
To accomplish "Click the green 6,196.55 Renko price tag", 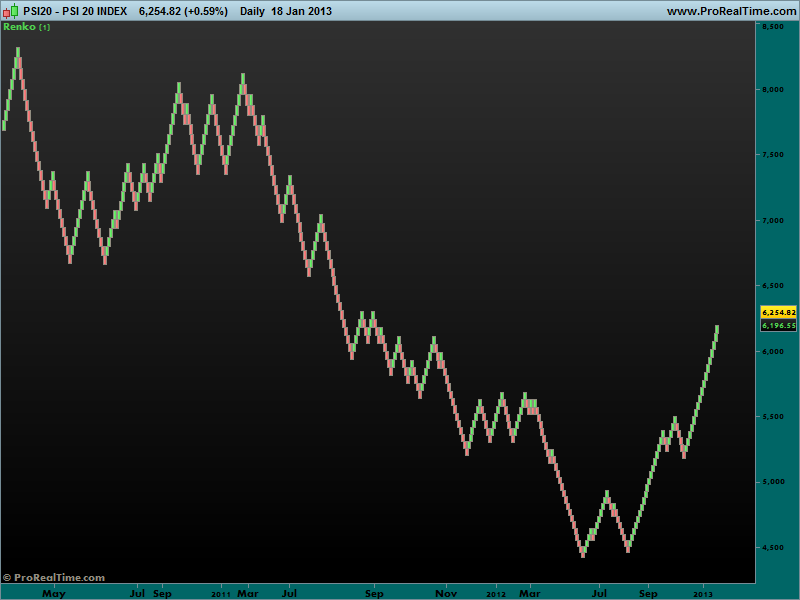I will pyautogui.click(x=779, y=326).
